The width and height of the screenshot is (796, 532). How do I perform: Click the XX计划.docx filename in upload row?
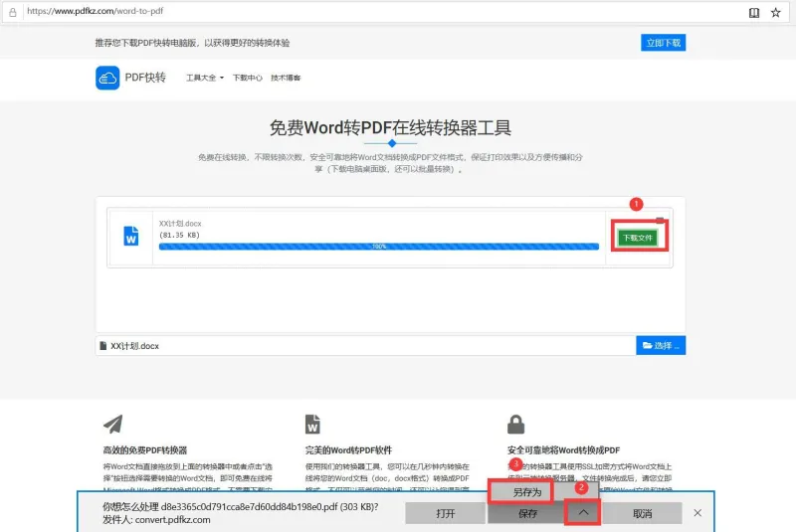(x=180, y=223)
